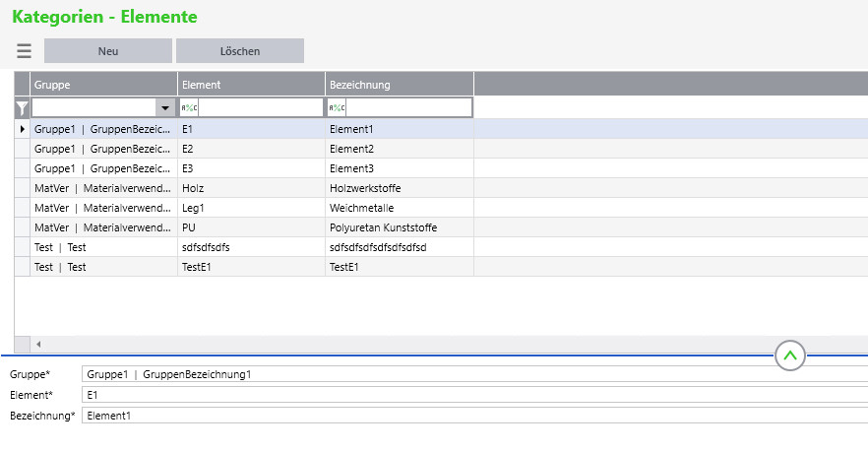This screenshot has width=868, height=452.
Task: Open the Gruppe filter dropdown arrow
Action: [x=165, y=107]
